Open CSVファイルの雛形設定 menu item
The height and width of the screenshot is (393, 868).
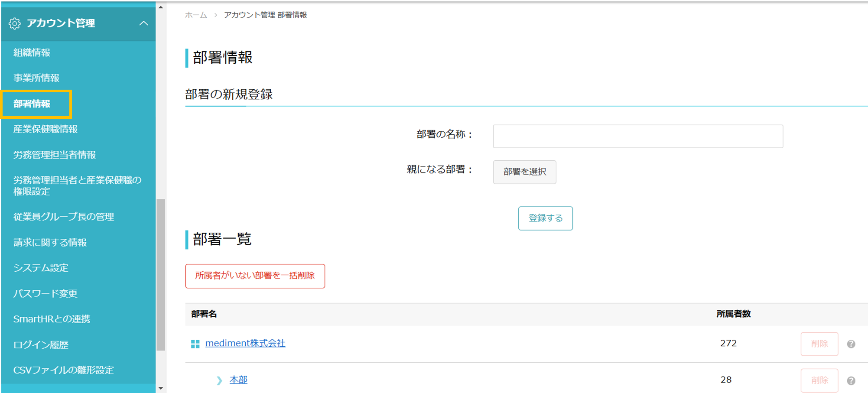coord(63,370)
